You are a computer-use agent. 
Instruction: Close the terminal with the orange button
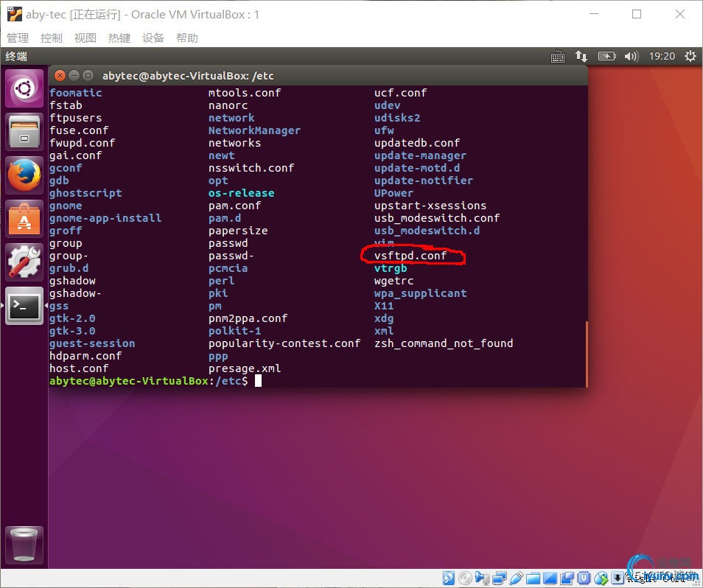click(60, 75)
